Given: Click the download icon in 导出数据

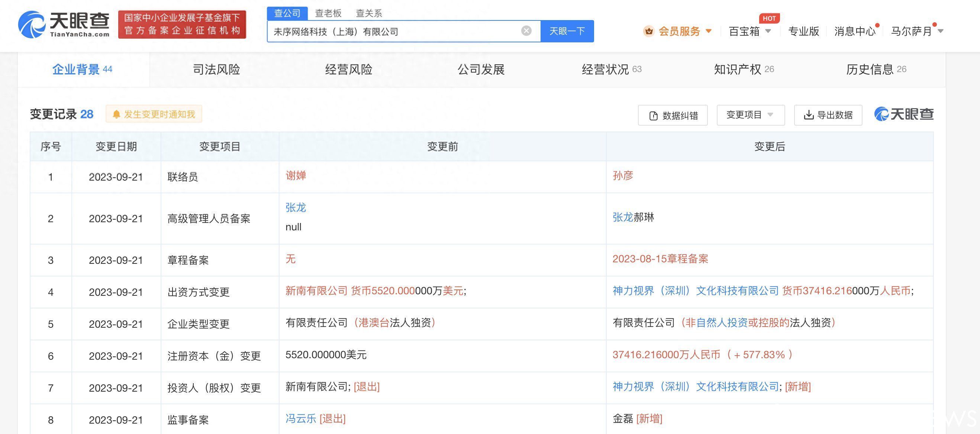Looking at the screenshot, I should coord(808,115).
